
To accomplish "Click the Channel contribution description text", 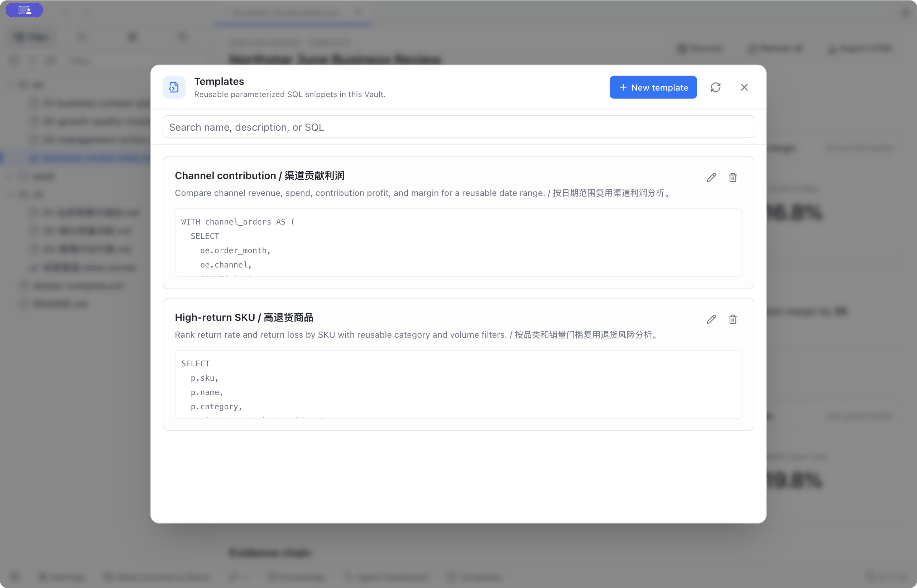I will [x=423, y=193].
